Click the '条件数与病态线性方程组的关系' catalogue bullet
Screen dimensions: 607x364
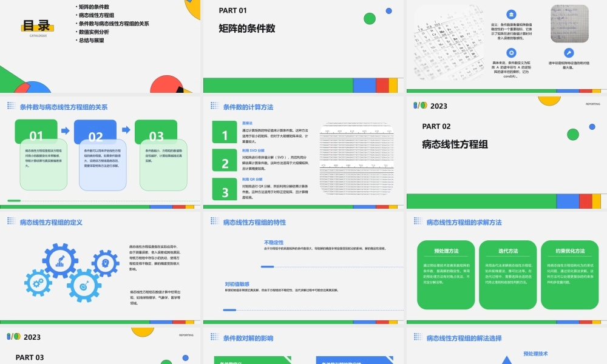click(114, 24)
